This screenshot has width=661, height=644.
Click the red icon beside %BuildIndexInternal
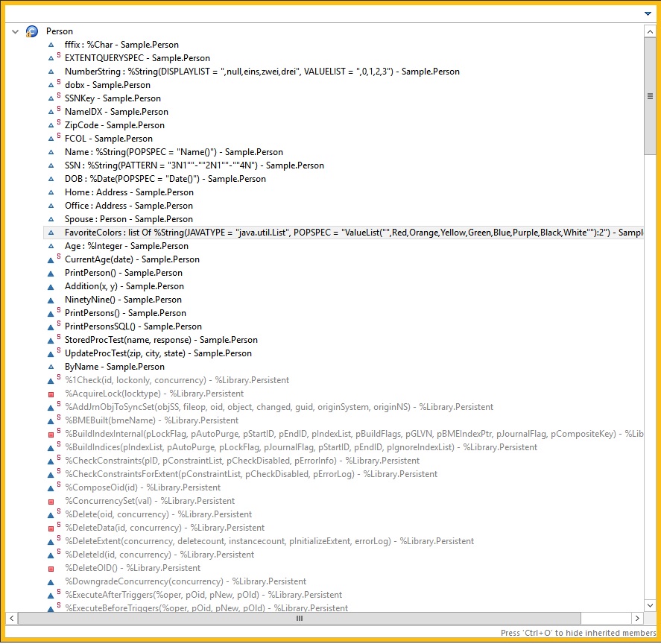[51, 435]
